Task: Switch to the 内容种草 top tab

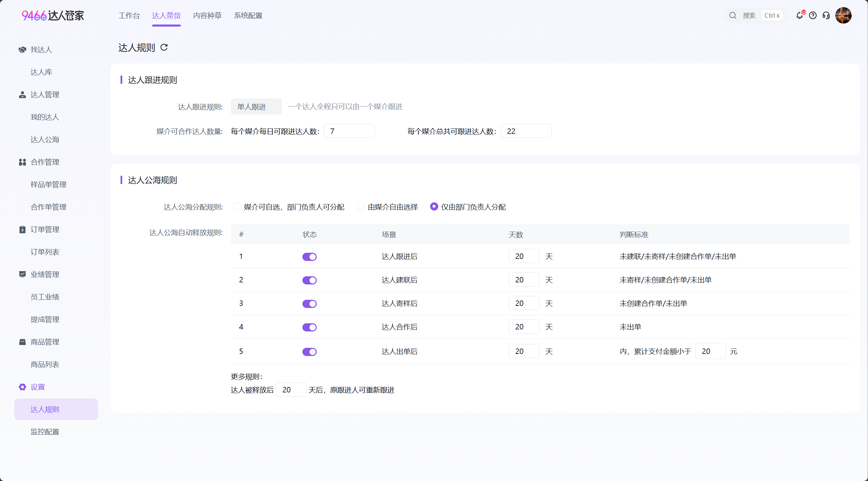Action: point(207,16)
